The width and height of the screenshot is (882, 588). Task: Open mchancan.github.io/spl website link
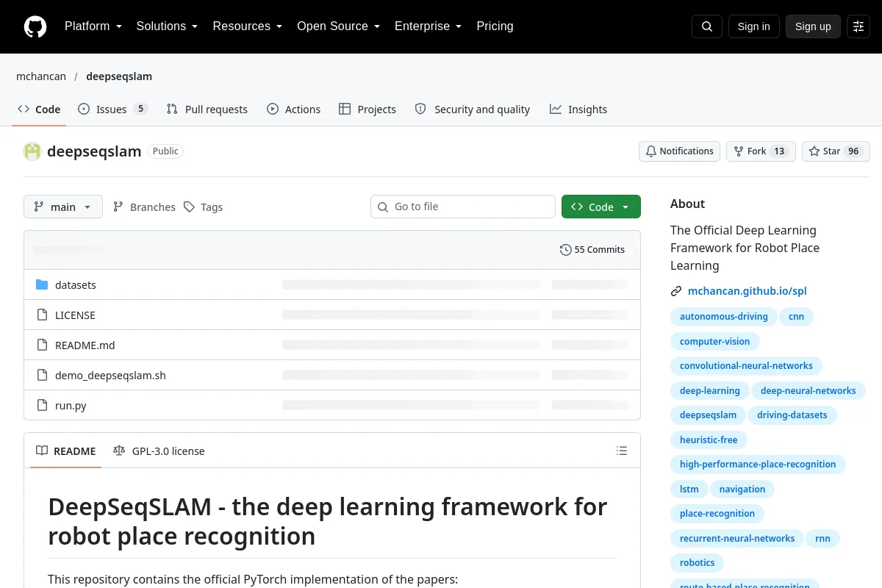click(x=747, y=291)
